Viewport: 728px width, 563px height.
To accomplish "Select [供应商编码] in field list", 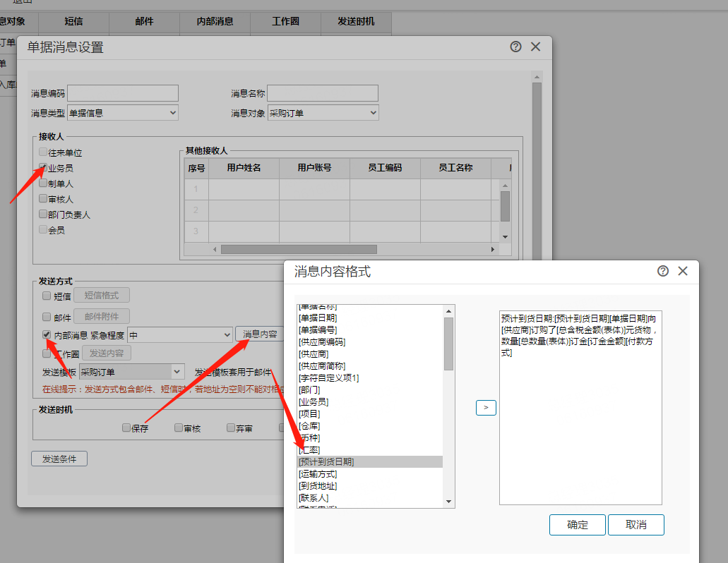I will [370, 341].
